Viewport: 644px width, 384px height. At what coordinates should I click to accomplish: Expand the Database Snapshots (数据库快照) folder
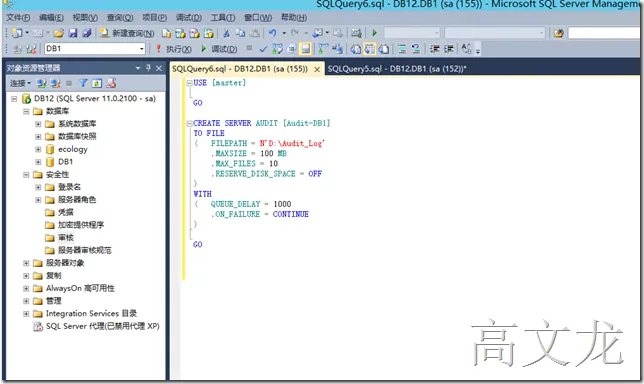38,137
